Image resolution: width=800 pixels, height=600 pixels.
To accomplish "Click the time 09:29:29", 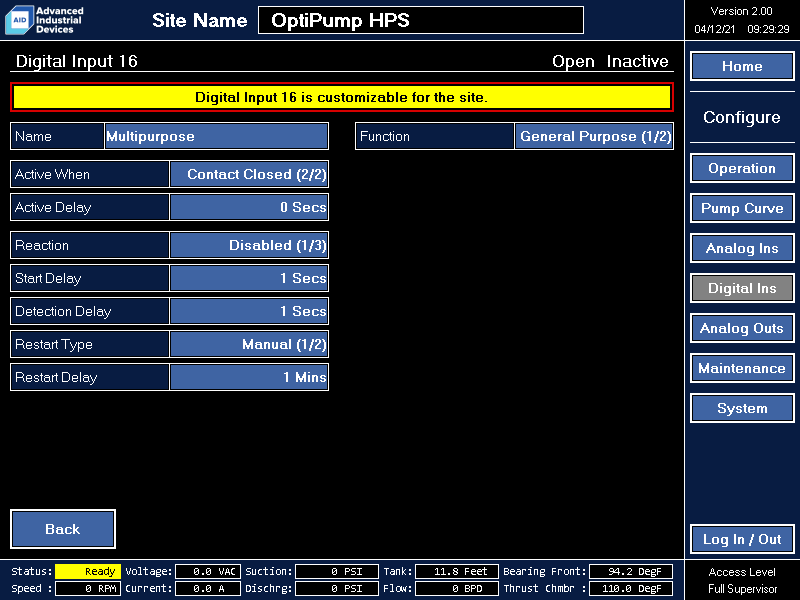I will [768, 29].
